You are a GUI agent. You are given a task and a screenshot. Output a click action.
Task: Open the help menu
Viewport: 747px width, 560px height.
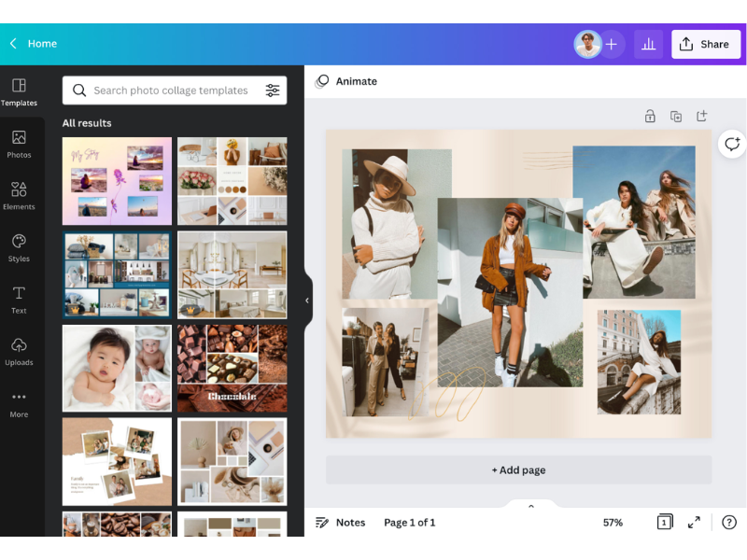pos(730,523)
